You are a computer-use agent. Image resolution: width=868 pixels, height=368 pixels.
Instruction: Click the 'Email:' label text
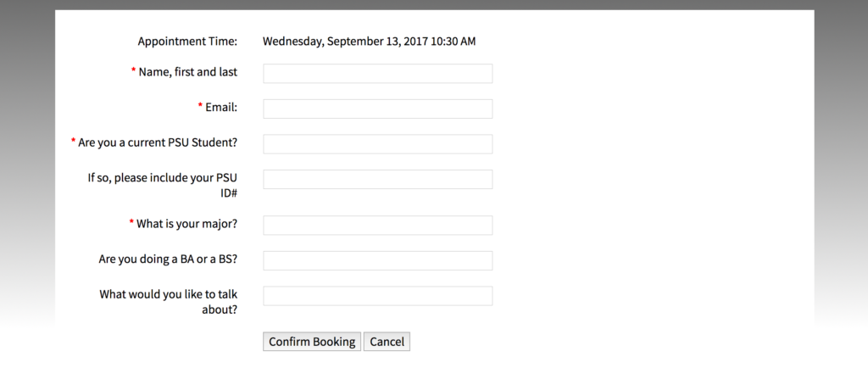click(x=220, y=108)
